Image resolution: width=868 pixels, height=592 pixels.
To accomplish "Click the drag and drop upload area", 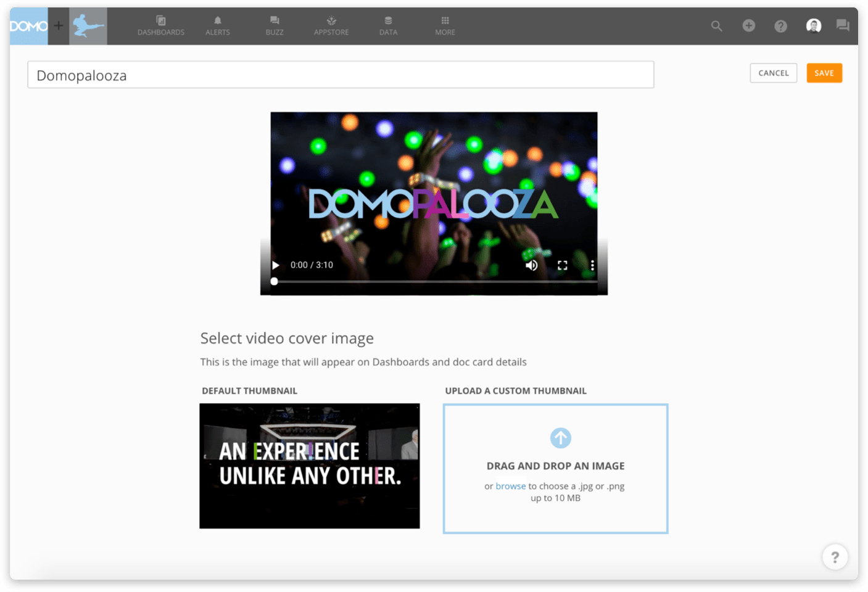I will pyautogui.click(x=555, y=469).
